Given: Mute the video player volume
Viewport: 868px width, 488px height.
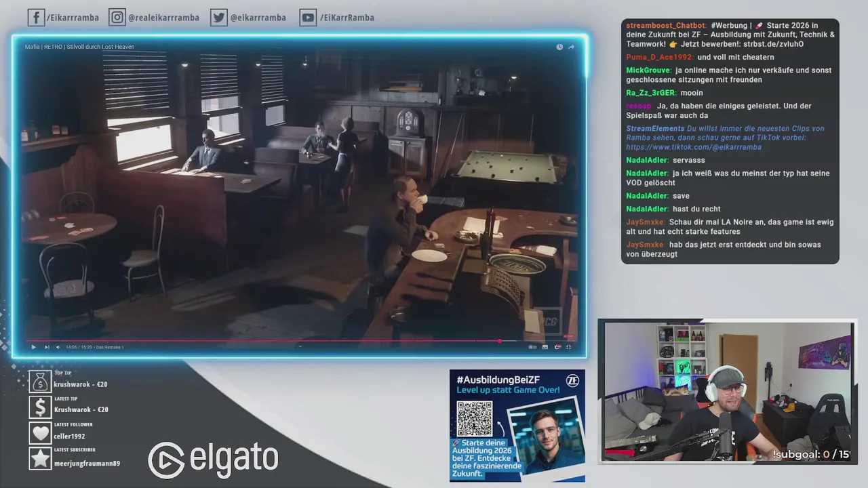Looking at the screenshot, I should point(58,347).
